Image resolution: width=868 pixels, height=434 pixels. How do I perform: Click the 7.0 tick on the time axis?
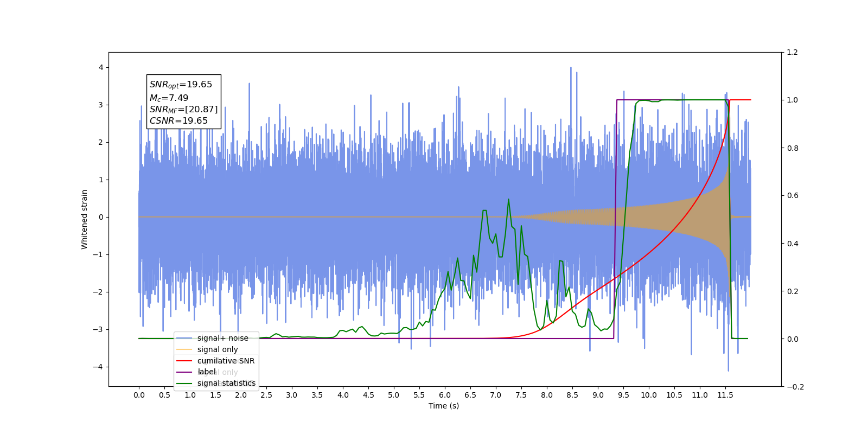pos(496,395)
